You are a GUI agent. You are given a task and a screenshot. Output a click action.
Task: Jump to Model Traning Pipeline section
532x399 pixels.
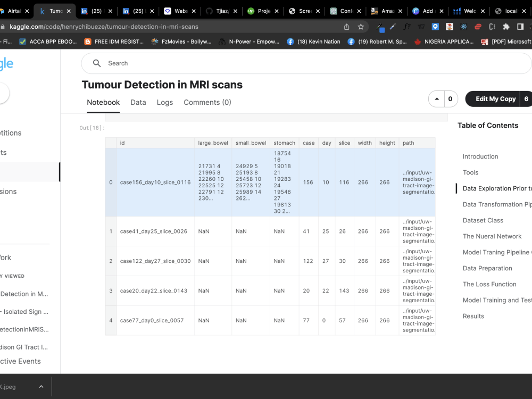click(497, 252)
